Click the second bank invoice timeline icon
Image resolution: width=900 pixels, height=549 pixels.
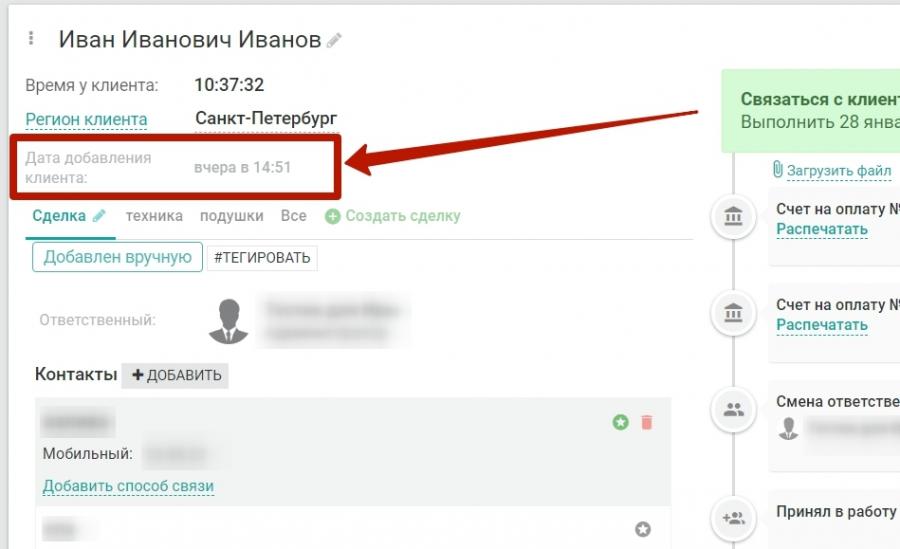pos(734,313)
